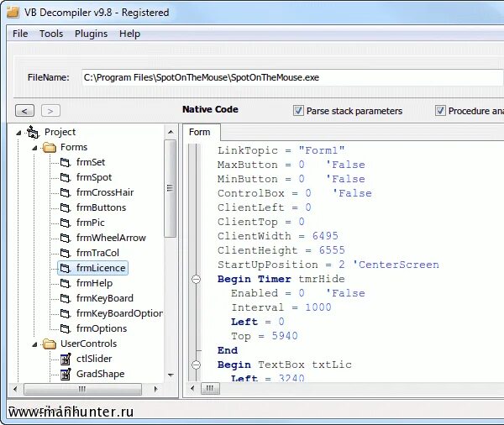Click the frmCrossHair form icon
The height and width of the screenshot is (425, 504).
66,192
